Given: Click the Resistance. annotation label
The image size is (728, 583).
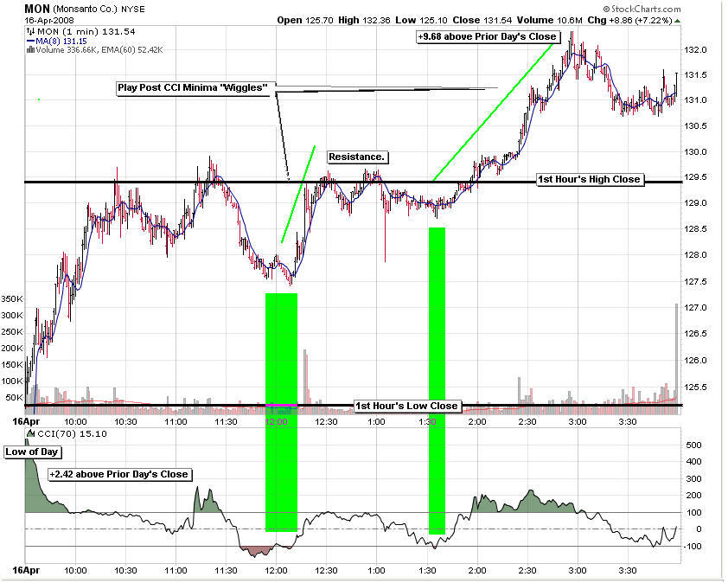Looking at the screenshot, I should click(357, 157).
